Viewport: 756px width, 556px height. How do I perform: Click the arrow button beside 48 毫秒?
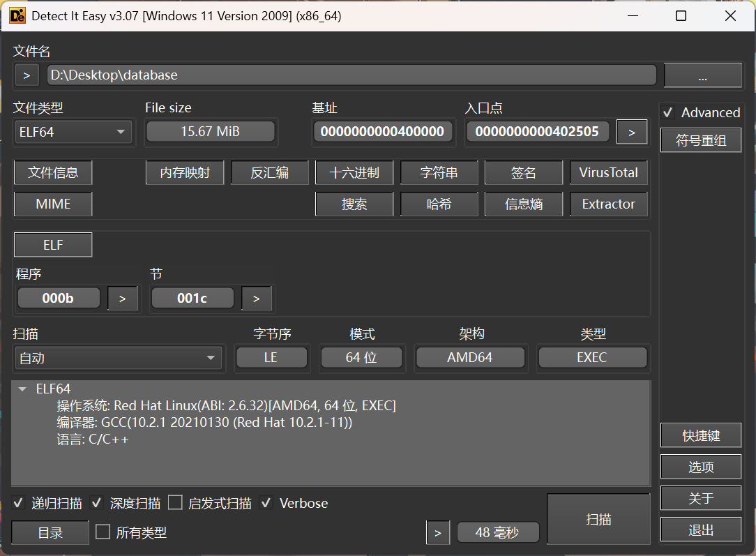coord(437,533)
